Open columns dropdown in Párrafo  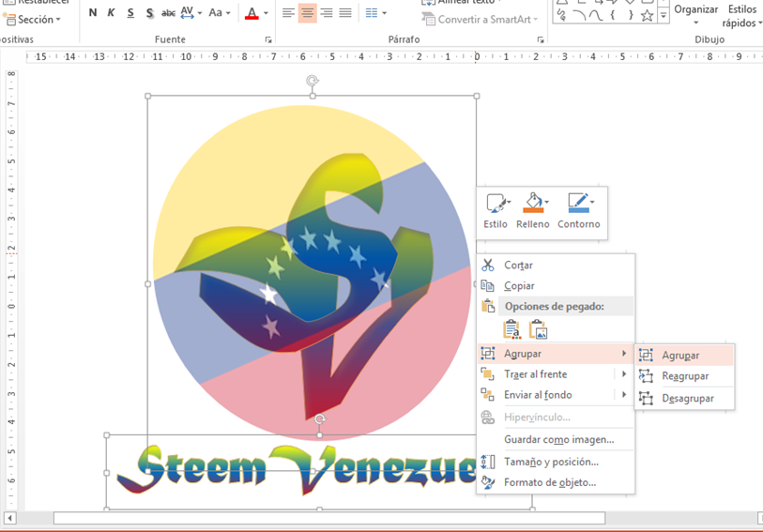pyautogui.click(x=375, y=13)
